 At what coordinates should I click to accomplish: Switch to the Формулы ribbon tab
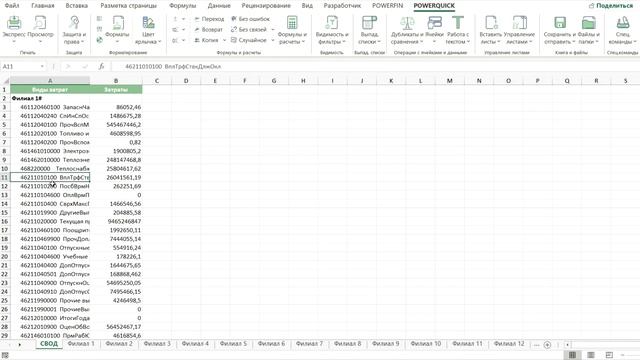(x=182, y=6)
